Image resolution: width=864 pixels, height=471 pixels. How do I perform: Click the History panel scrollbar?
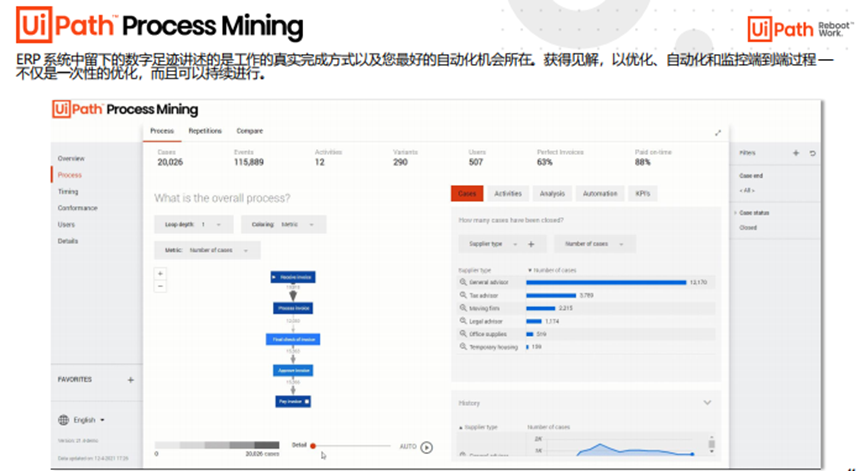point(711,444)
